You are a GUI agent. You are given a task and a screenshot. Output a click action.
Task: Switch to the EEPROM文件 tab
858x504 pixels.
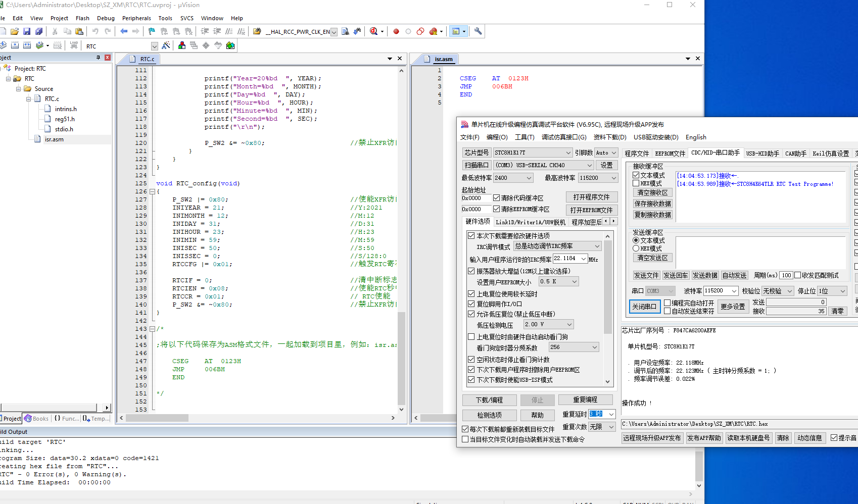(670, 154)
